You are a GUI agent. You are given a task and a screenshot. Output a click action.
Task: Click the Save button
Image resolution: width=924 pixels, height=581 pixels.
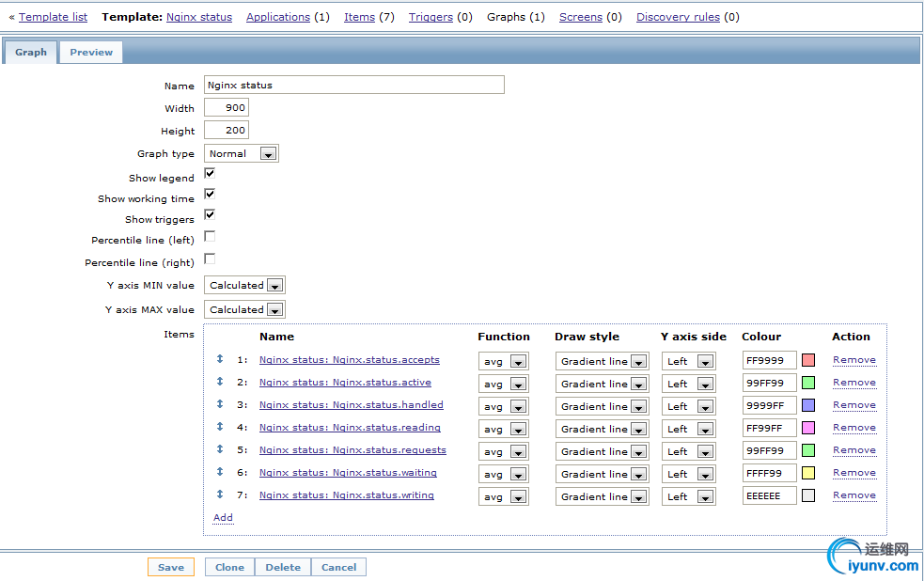click(x=171, y=567)
